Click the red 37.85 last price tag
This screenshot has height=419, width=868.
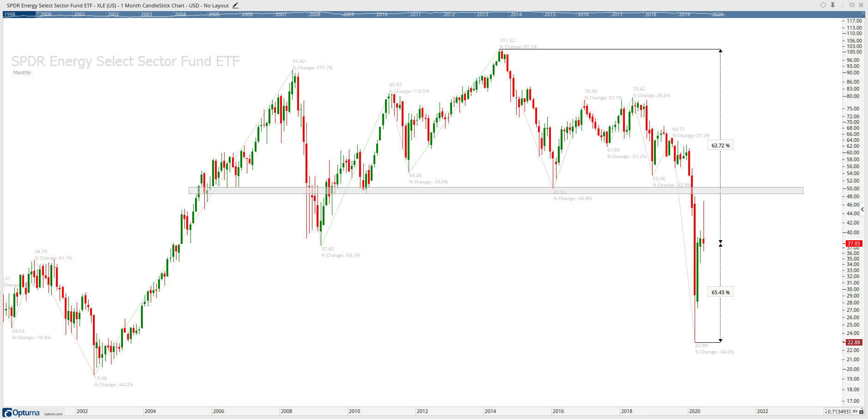pyautogui.click(x=854, y=243)
